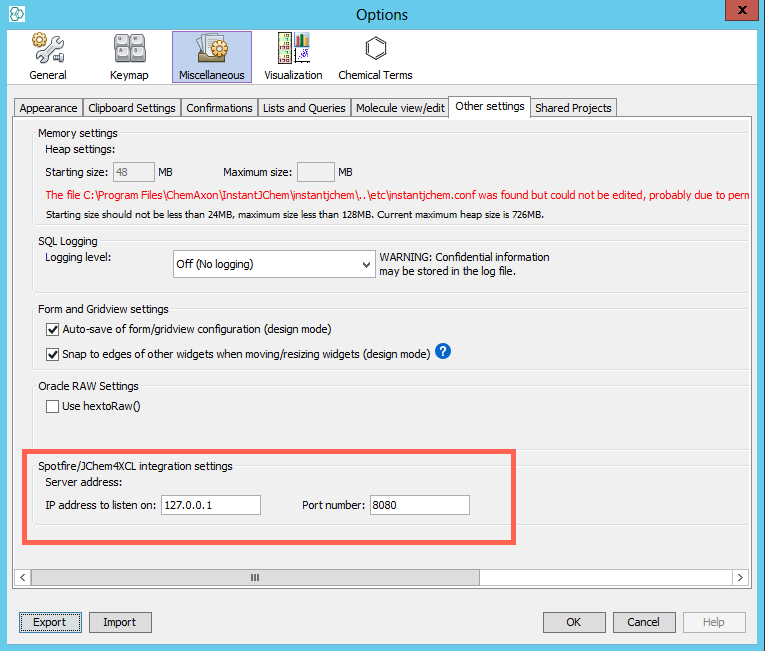Go to the Shared Projects tab
Image resolution: width=765 pixels, height=651 pixels.
(573, 108)
